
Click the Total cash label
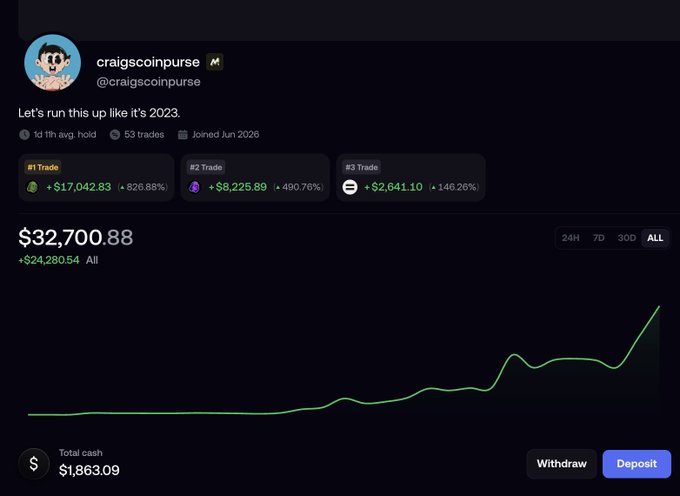coord(81,453)
